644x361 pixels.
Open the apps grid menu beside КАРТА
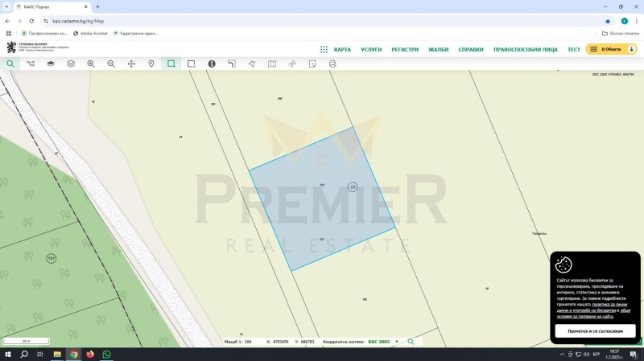click(x=324, y=50)
